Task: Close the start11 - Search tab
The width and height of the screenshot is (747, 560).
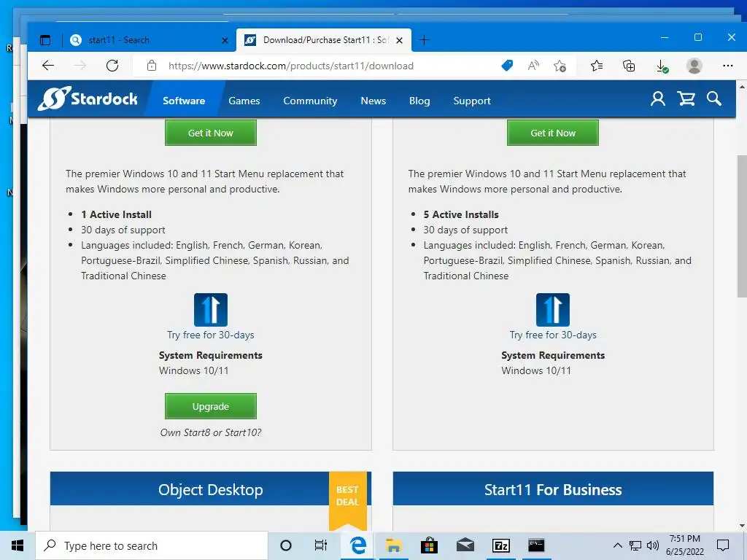Action: [x=225, y=41]
